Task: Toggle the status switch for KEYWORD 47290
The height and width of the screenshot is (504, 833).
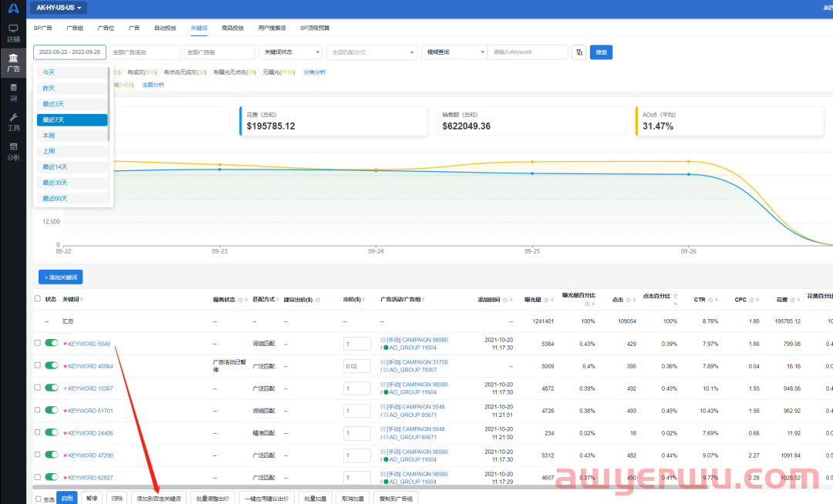Action: point(52,454)
